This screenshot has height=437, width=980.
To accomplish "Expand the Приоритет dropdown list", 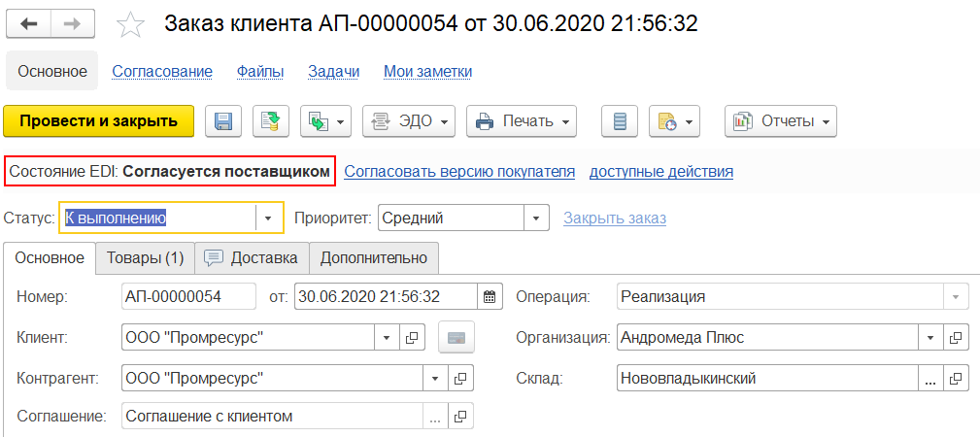I will pos(535,218).
